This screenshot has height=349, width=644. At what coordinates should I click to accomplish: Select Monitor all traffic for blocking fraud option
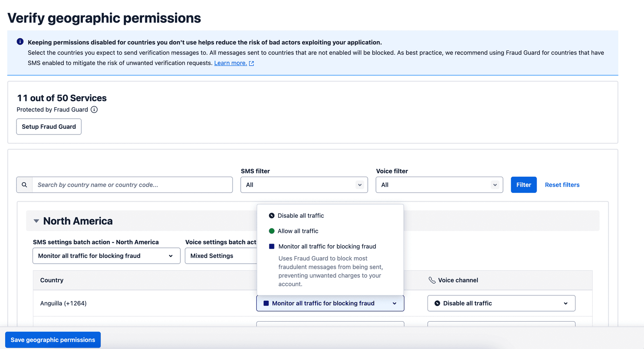(x=327, y=246)
